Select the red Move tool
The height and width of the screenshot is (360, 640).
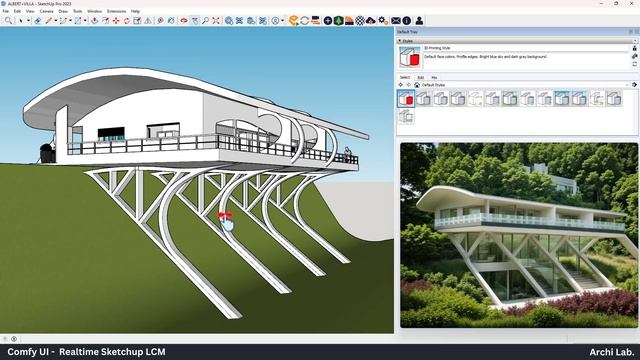click(116, 20)
